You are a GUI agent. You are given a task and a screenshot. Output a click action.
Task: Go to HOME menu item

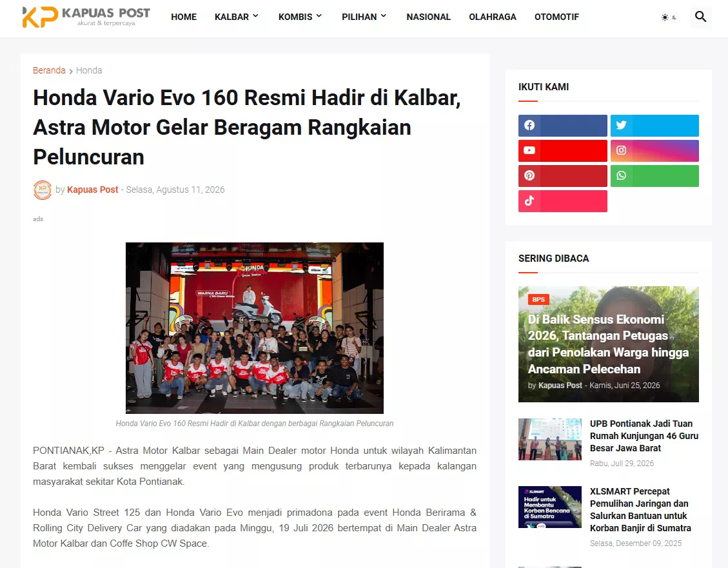click(x=183, y=17)
